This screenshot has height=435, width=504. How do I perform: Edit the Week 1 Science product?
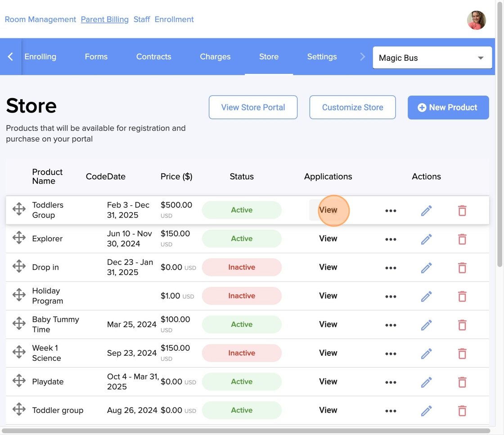[426, 354]
